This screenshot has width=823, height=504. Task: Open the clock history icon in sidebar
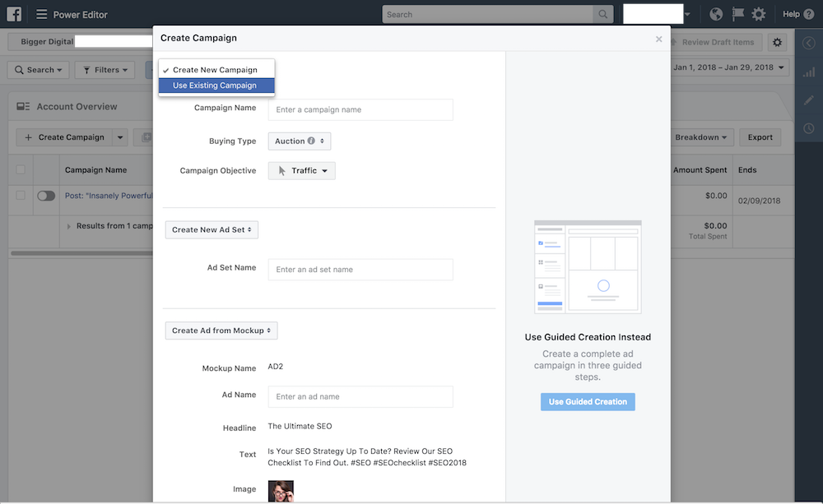(809, 128)
